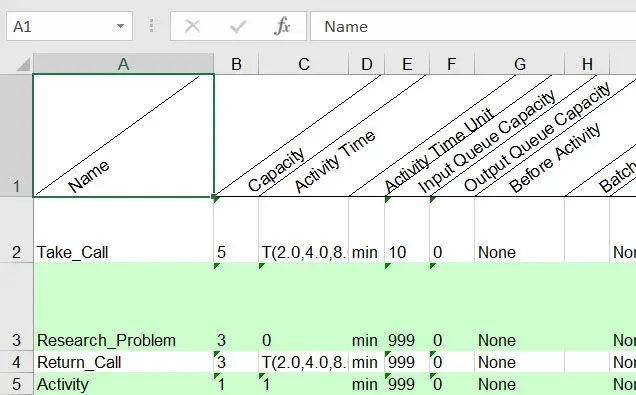Click the Insert Function fx icon
This screenshot has height=395, width=636.
coord(282,26)
